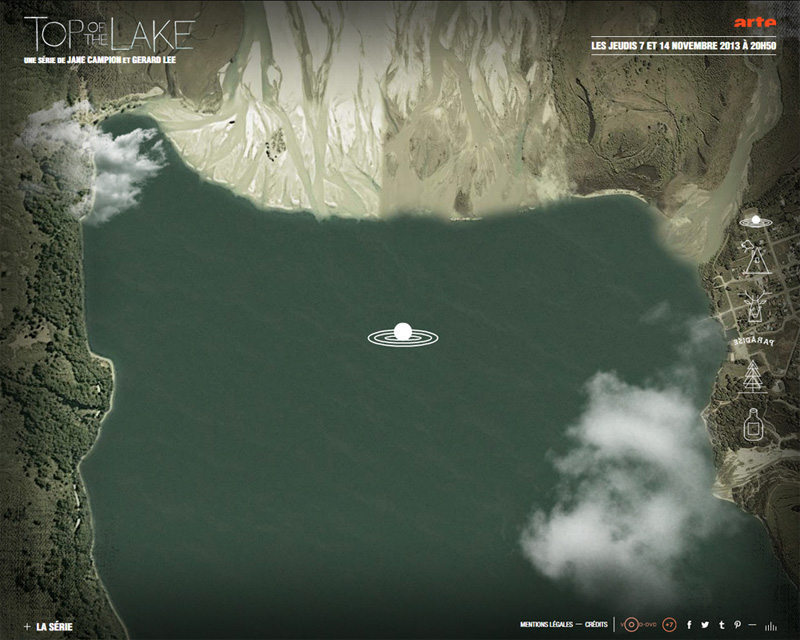Image resolution: width=800 pixels, height=640 pixels.
Task: Expand the La Série menu
Action: click(x=48, y=627)
